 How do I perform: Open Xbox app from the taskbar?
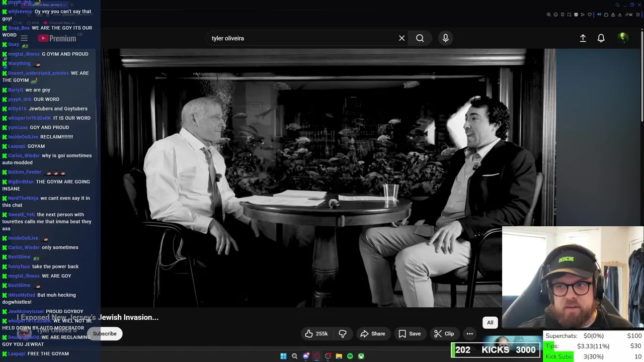(361, 356)
